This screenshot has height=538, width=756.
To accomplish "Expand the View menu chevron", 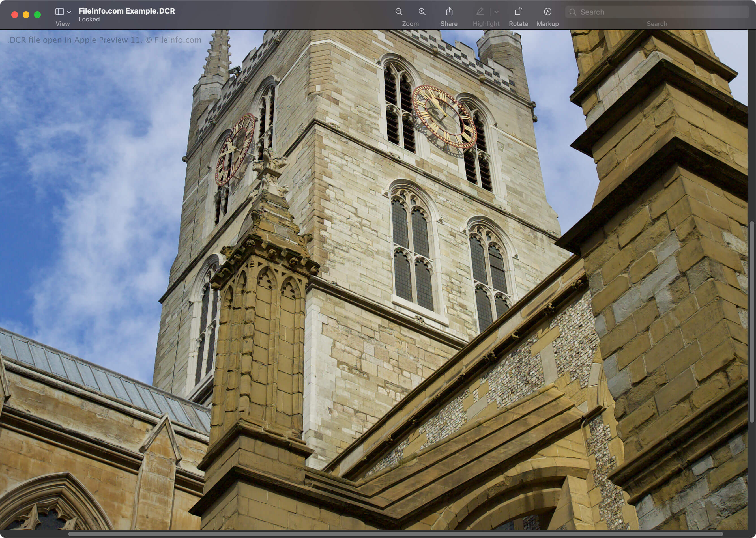I will point(69,12).
